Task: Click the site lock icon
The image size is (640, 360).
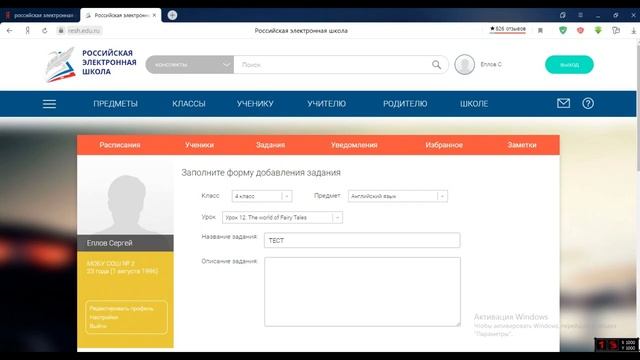Action: [x=60, y=31]
